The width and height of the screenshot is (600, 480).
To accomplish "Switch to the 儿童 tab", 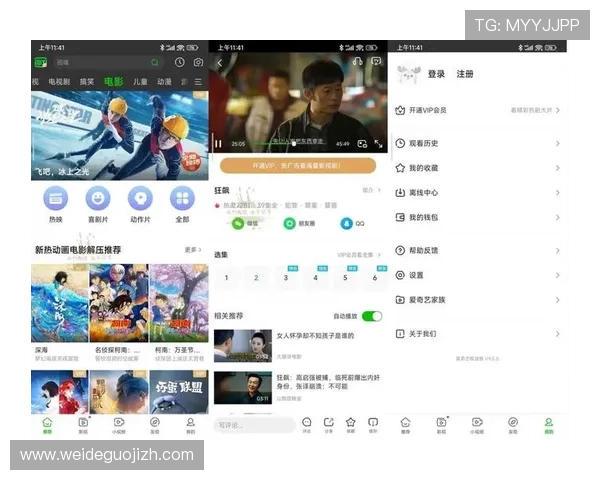I will coord(140,82).
